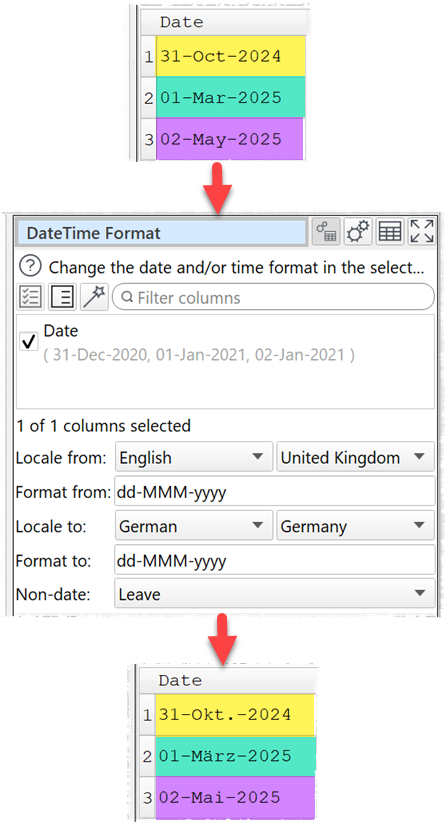This screenshot has width=446, height=825.
Task: Open the Germany country dropdown
Action: coord(356,526)
